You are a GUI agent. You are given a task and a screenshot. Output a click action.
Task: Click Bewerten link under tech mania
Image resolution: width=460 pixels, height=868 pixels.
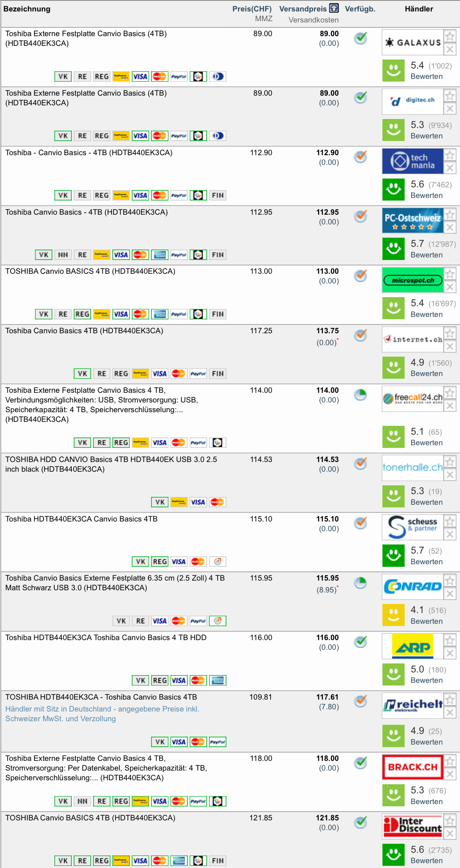[x=427, y=195]
